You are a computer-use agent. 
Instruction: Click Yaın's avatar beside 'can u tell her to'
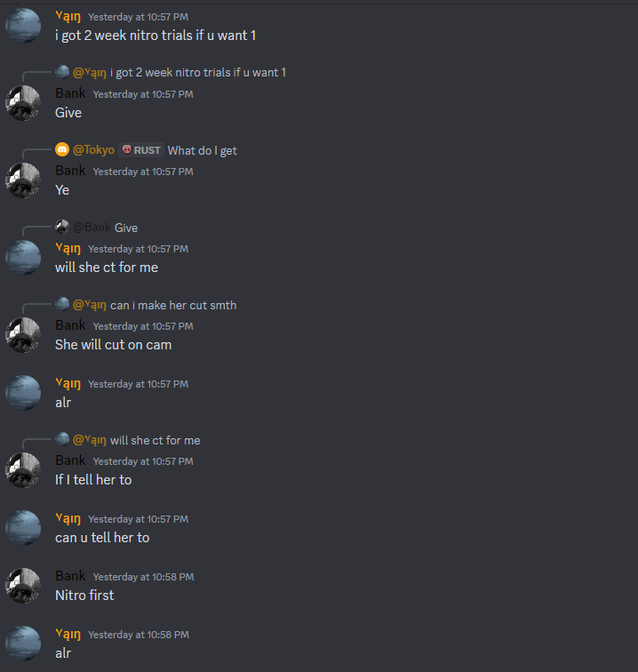click(x=23, y=528)
